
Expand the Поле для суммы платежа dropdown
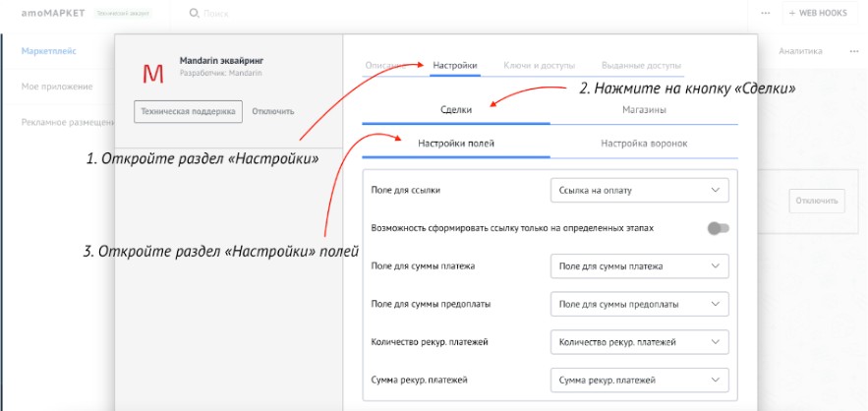tap(639, 265)
